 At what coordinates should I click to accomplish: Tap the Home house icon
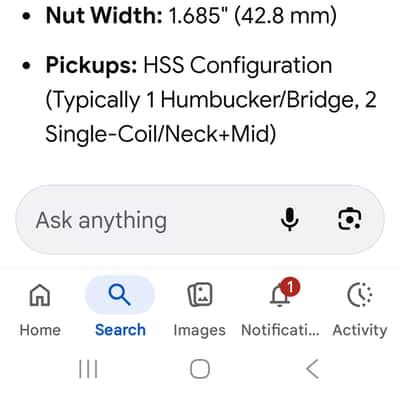40,295
